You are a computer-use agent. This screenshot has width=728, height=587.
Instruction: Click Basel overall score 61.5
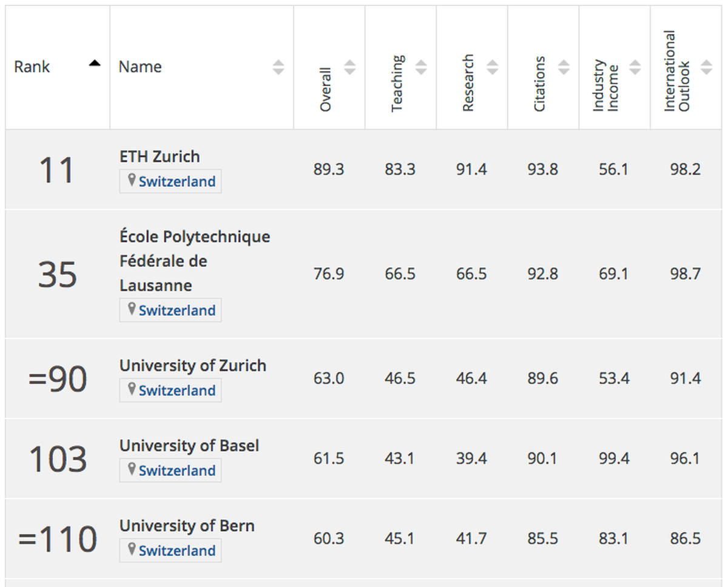pos(329,459)
